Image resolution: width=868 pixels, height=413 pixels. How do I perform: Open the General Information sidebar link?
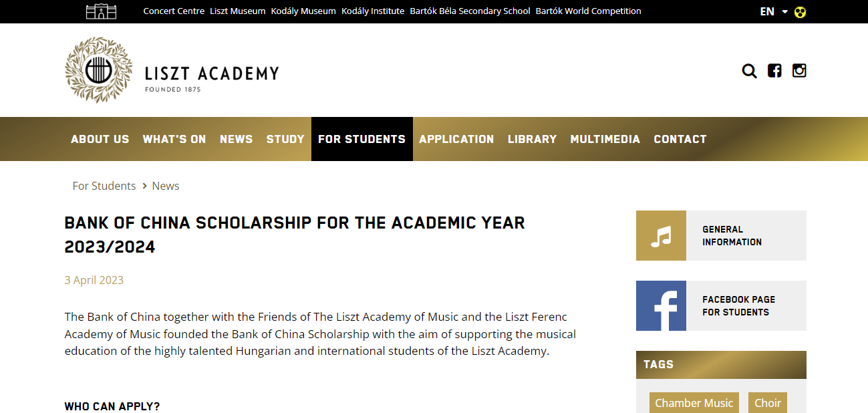732,236
